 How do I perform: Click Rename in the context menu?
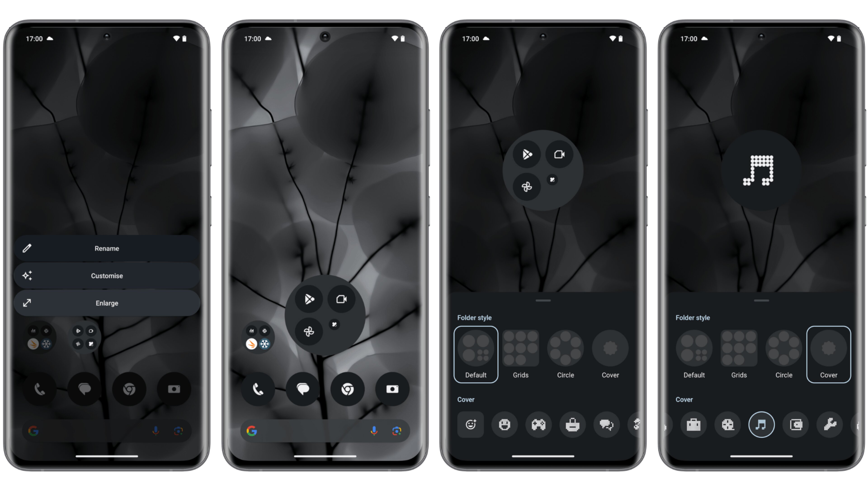[x=106, y=249]
